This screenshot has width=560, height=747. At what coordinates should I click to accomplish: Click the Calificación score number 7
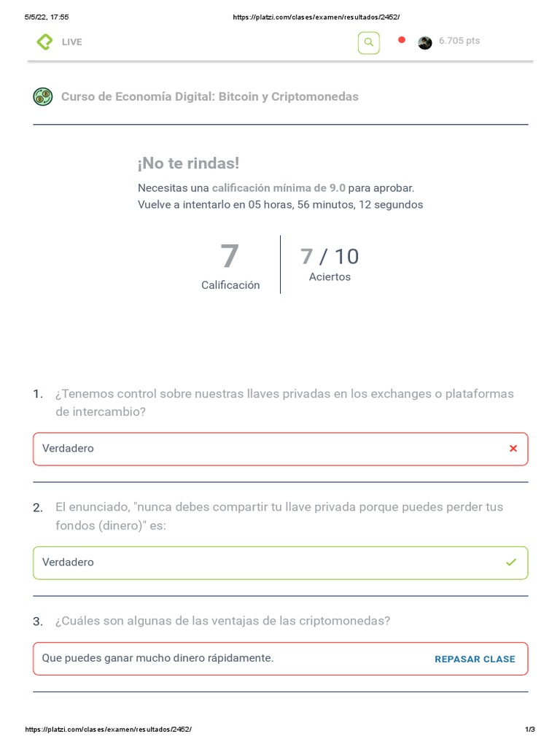point(230,257)
